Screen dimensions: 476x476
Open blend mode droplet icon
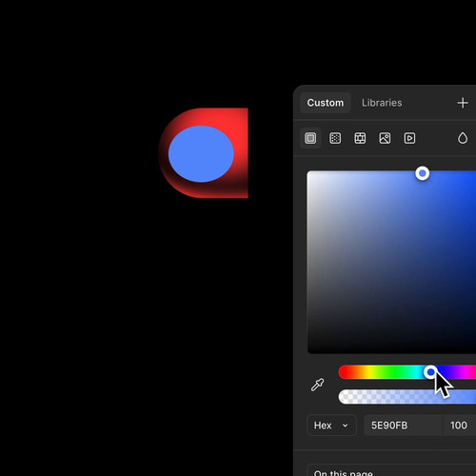click(463, 138)
